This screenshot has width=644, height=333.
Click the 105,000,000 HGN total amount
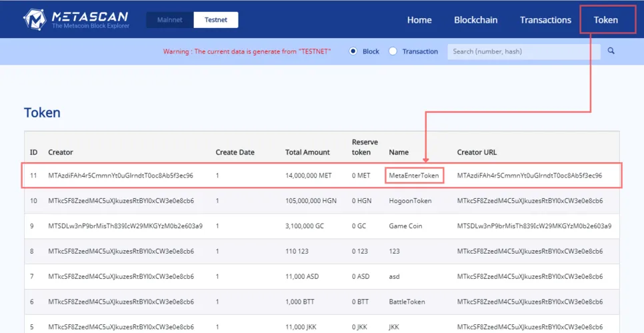point(311,201)
